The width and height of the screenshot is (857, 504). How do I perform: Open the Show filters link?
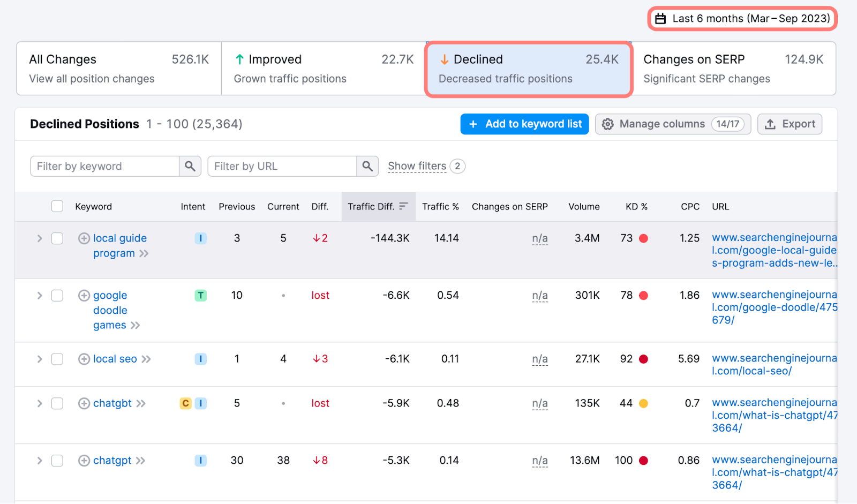coord(417,166)
